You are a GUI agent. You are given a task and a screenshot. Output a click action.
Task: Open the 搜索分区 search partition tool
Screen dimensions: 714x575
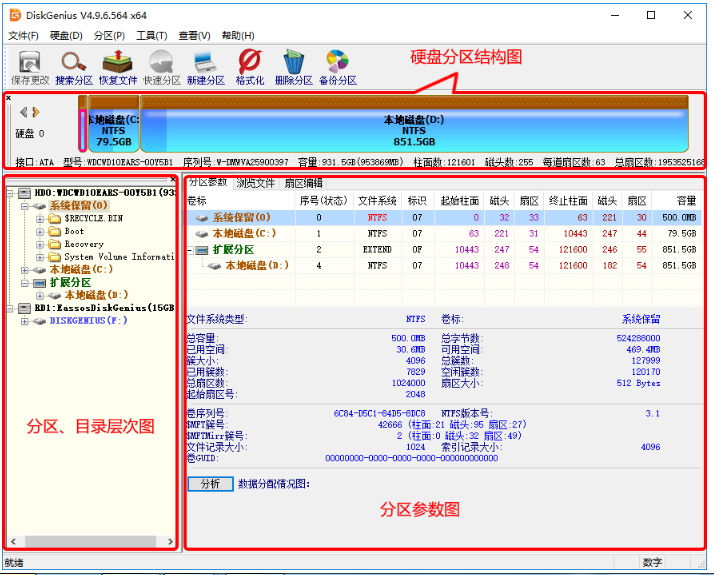[74, 67]
